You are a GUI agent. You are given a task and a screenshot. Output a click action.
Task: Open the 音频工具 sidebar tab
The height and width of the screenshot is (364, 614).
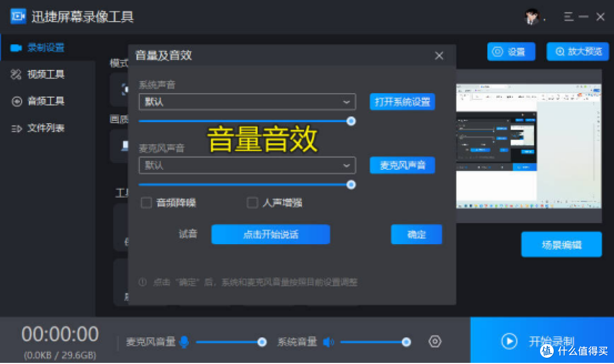38,101
